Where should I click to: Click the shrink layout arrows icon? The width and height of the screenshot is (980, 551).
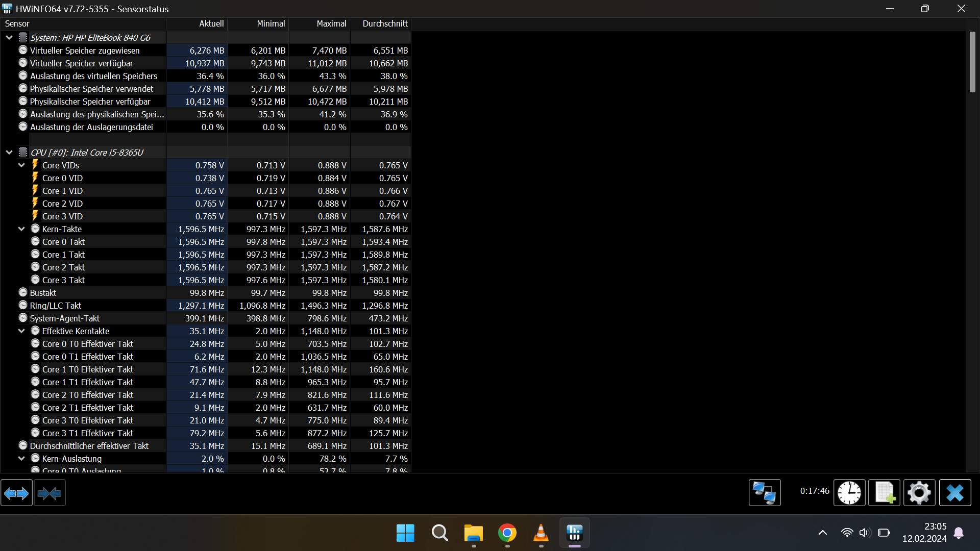pyautogui.click(x=50, y=493)
